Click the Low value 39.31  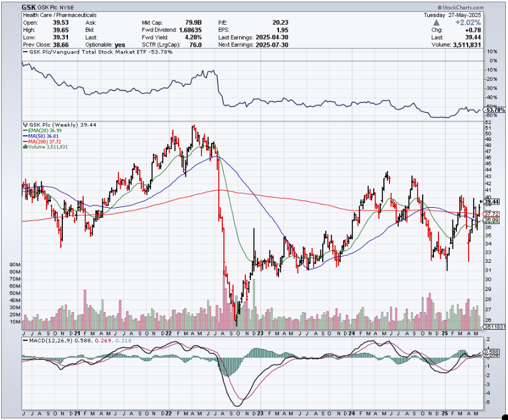coord(61,37)
